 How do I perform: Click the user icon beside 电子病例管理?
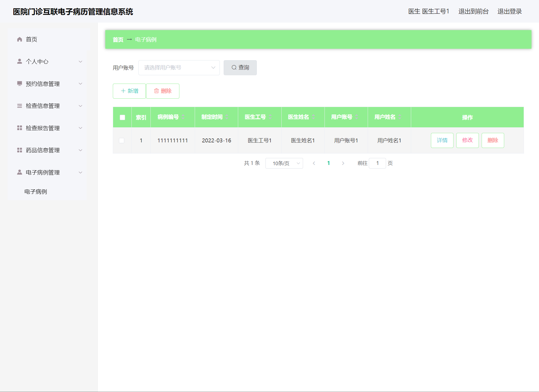pyautogui.click(x=19, y=172)
